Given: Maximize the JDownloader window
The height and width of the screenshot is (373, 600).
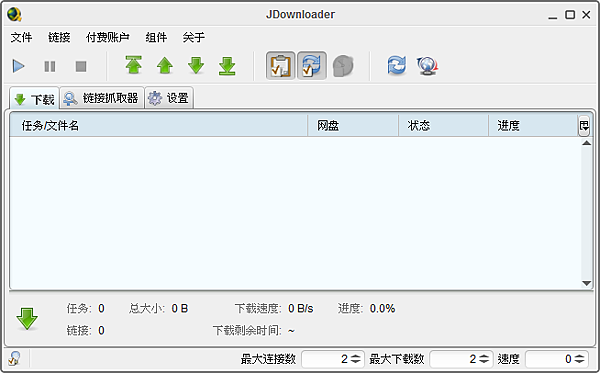Looking at the screenshot, I should tap(570, 15).
